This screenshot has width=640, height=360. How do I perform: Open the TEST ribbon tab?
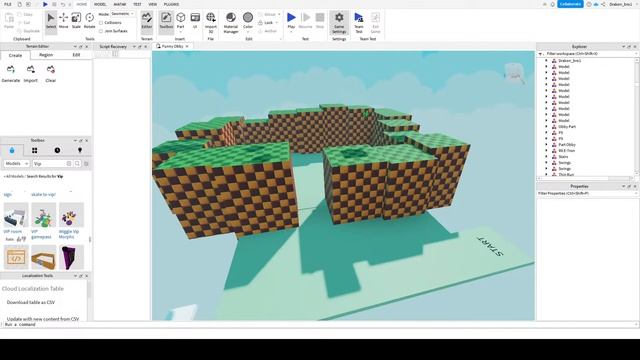(137, 4)
